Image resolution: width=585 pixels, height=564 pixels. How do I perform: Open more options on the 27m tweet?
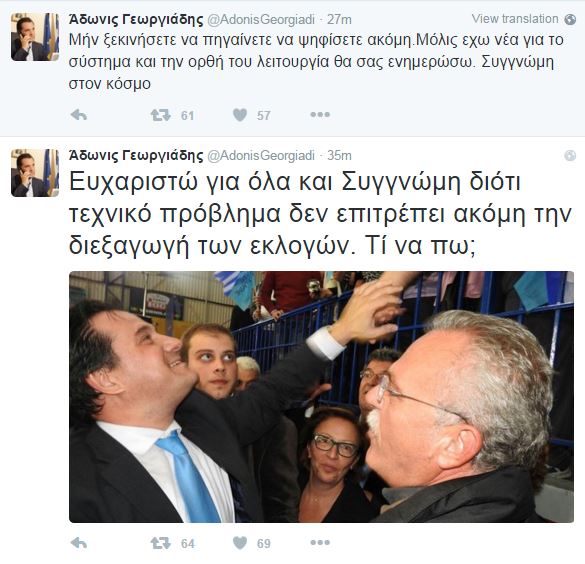320,115
